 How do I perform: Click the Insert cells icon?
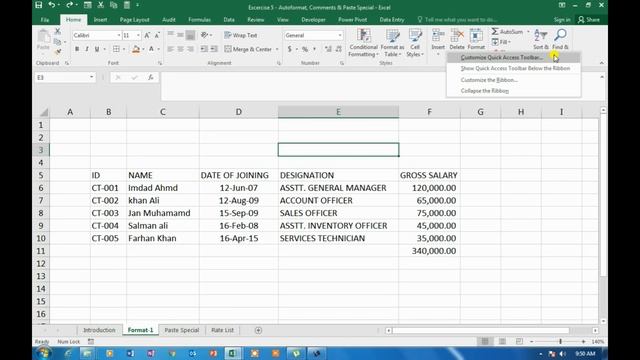(438, 36)
